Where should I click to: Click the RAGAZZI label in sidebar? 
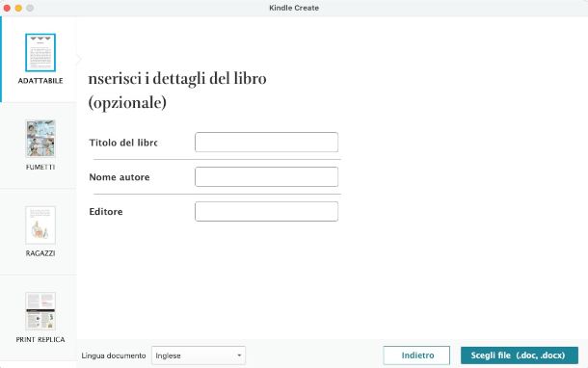click(40, 253)
